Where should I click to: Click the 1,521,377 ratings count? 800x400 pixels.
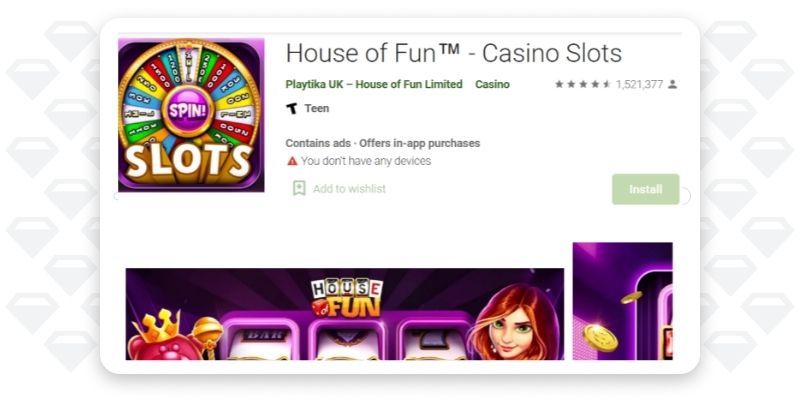(x=639, y=84)
